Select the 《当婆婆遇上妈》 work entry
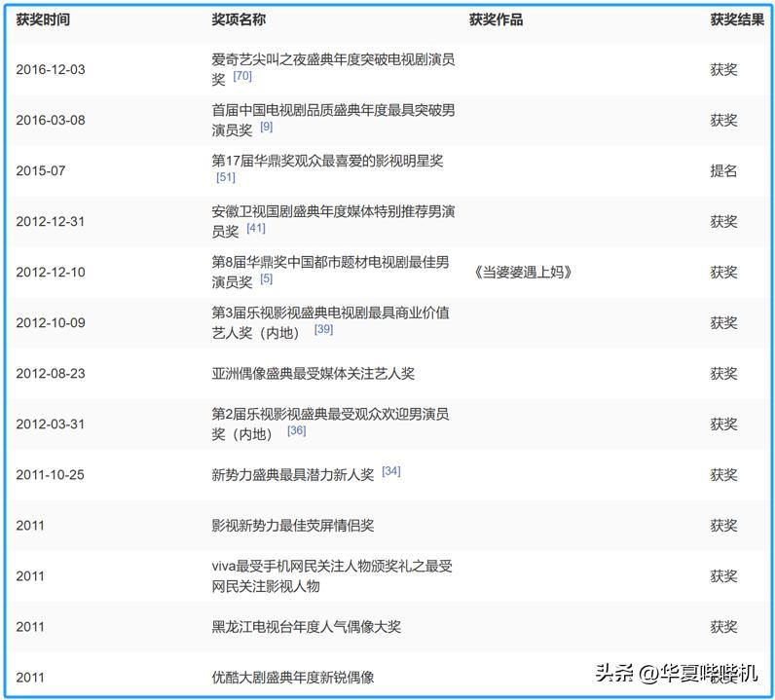Image resolution: width=775 pixels, height=700 pixels. click(x=523, y=273)
